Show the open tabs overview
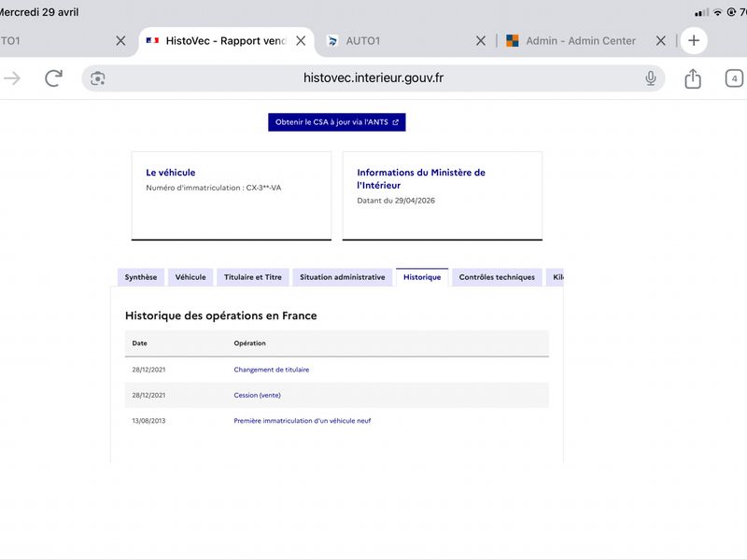This screenshot has width=747, height=560. [734, 78]
